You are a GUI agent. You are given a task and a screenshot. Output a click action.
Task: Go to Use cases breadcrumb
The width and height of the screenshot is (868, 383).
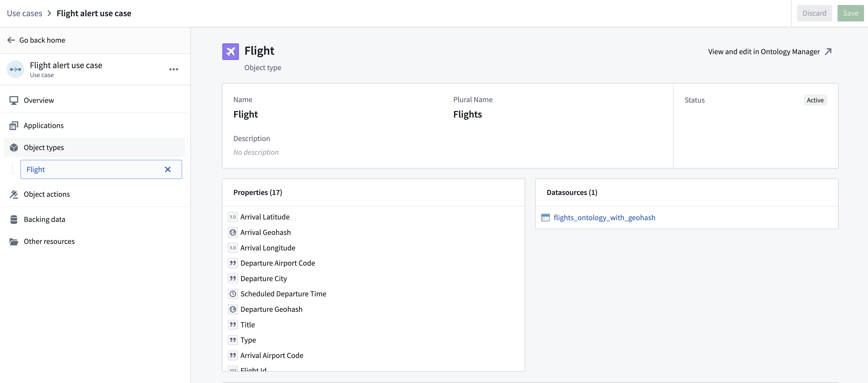(24, 13)
